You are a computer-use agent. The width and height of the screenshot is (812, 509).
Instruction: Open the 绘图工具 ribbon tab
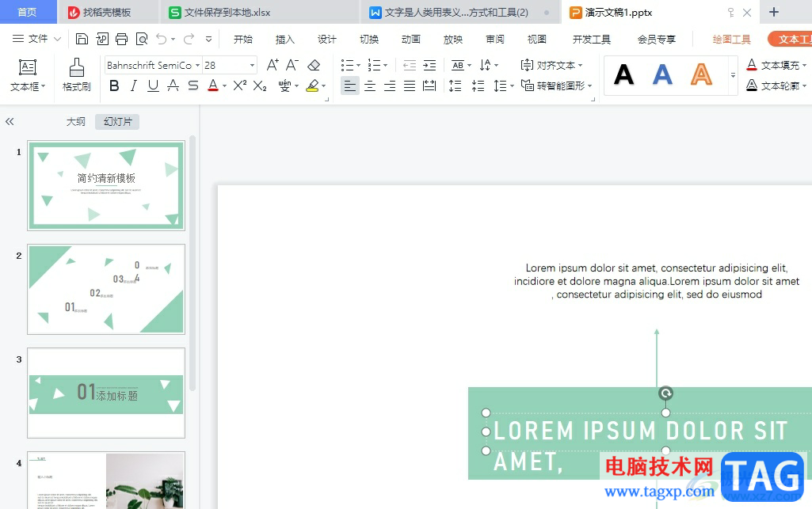pyautogui.click(x=731, y=40)
